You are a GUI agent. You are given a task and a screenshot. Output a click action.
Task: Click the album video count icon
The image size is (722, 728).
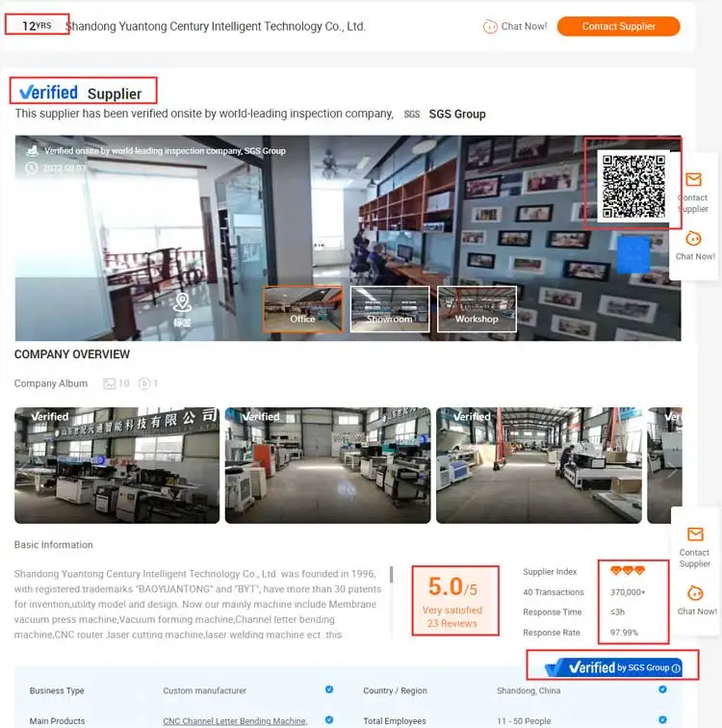tap(144, 383)
